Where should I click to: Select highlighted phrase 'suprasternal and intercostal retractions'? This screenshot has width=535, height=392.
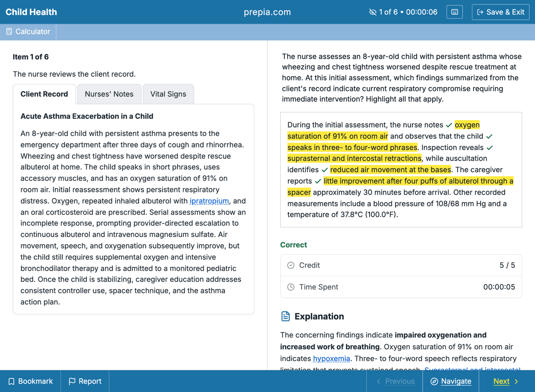pyautogui.click(x=354, y=158)
